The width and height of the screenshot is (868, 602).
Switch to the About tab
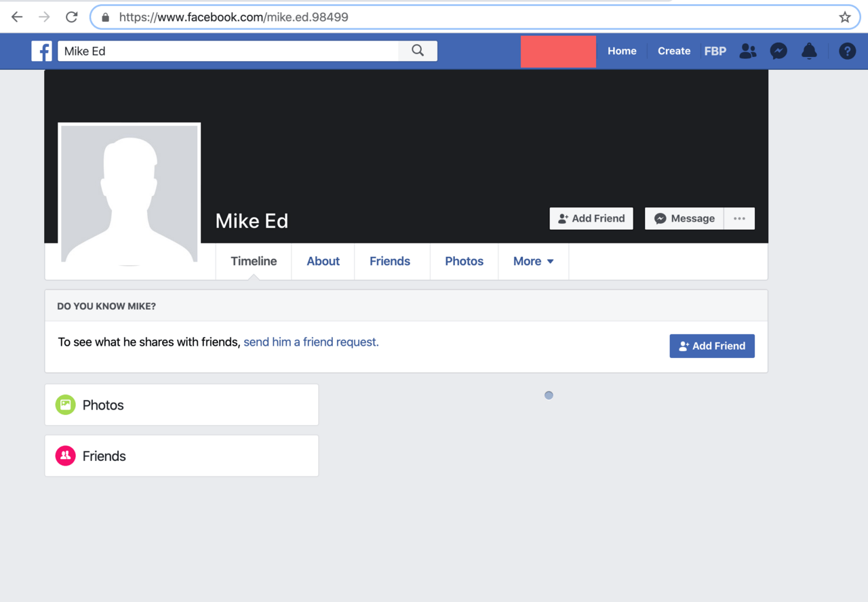point(323,261)
